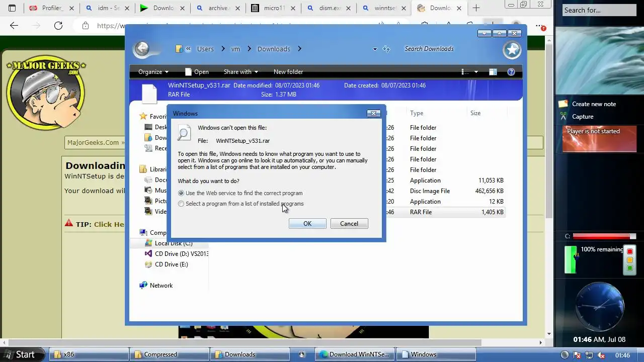Screen dimensions: 644x362
Task: Switch to 'Download WinNTSe...' Edge taskbar button
Action: point(355,354)
